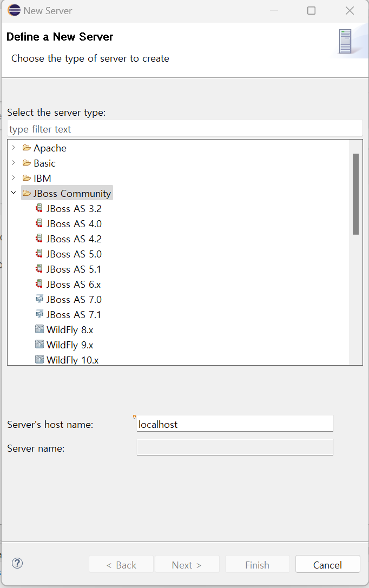369x588 pixels.
Task: Select JBoss AS 6.x server type
Action: (x=74, y=284)
